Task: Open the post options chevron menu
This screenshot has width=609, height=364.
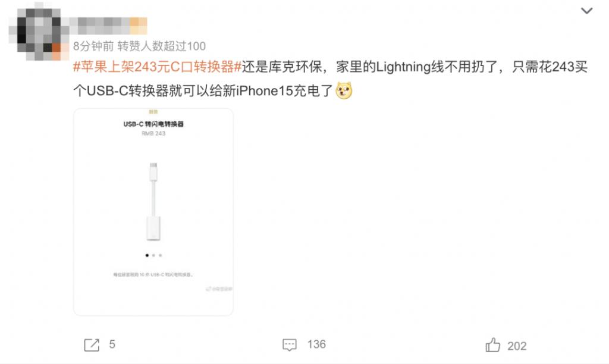Action: pyautogui.click(x=586, y=11)
